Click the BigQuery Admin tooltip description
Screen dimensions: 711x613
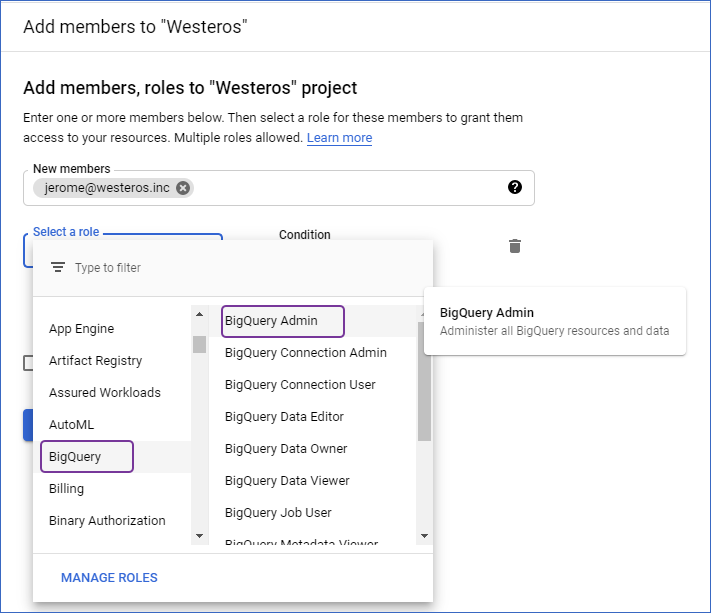(554, 331)
